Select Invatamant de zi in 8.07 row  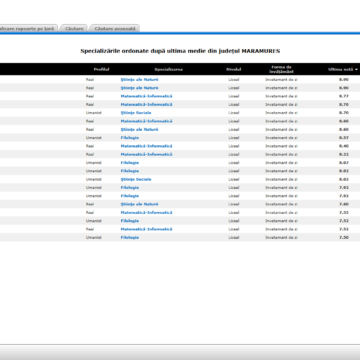click(282, 163)
